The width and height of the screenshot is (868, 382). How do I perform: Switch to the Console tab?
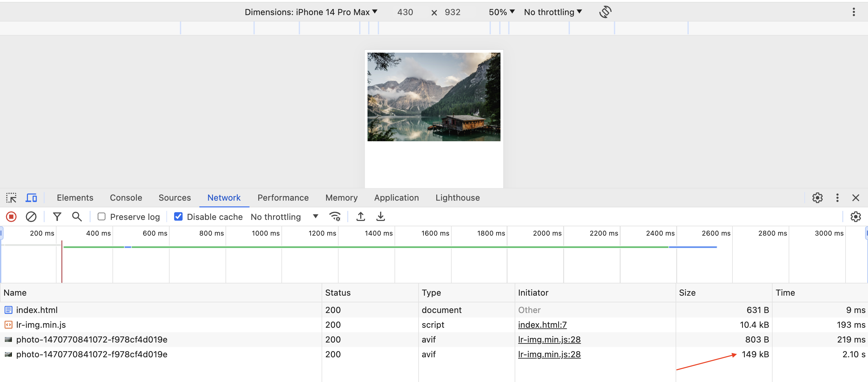tap(126, 197)
